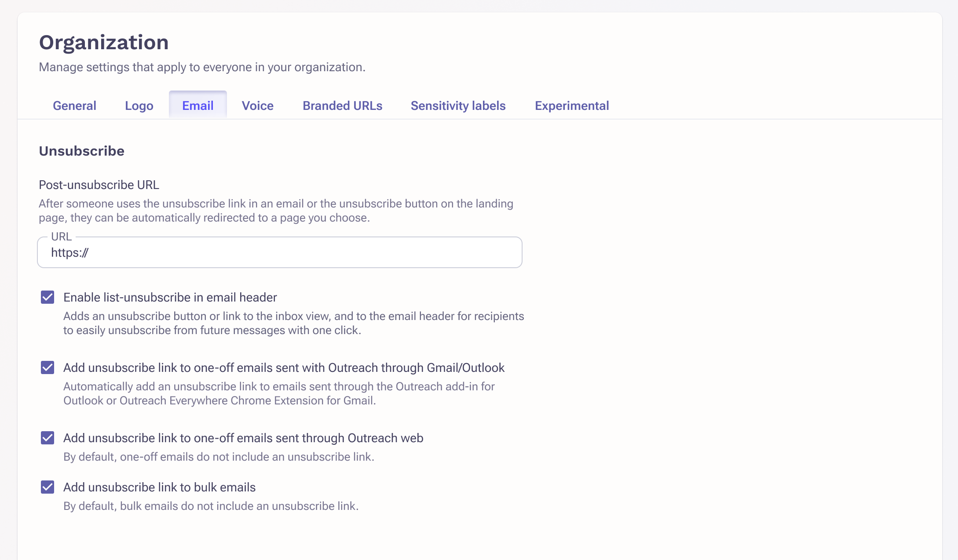
Task: Go to the Voice tab
Action: (x=258, y=105)
